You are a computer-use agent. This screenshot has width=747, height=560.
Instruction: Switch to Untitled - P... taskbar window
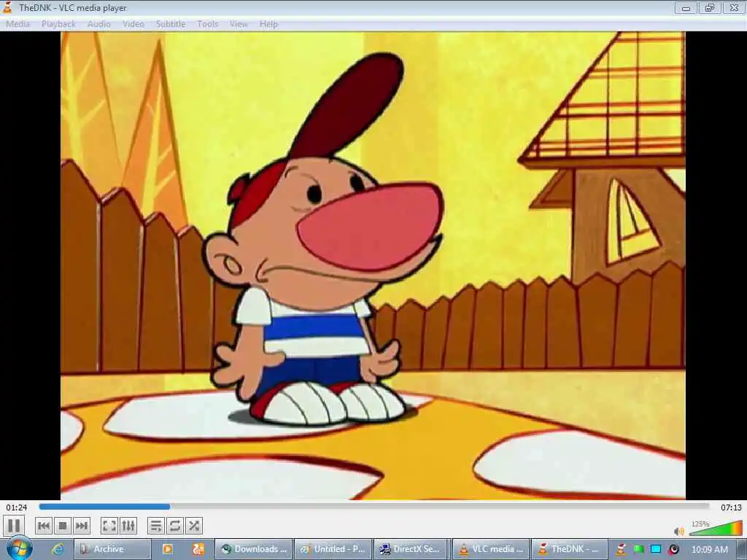pyautogui.click(x=333, y=549)
